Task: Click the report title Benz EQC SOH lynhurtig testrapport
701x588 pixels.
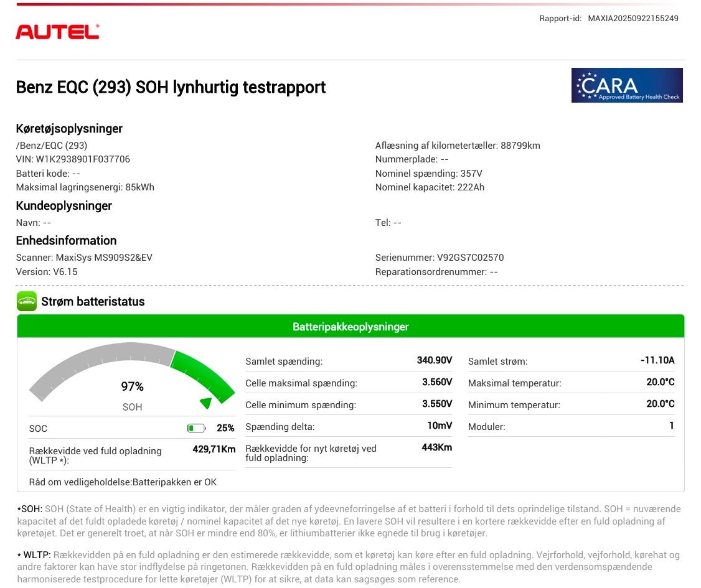Action: point(171,87)
